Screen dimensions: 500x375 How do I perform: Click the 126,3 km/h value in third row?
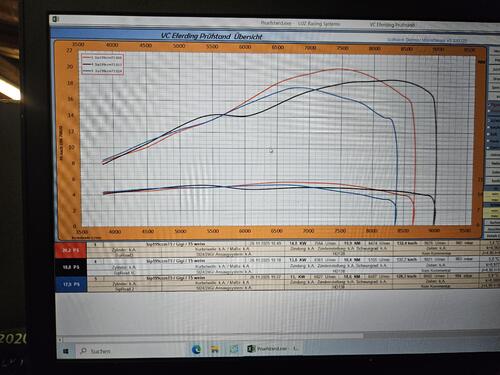tap(407, 276)
